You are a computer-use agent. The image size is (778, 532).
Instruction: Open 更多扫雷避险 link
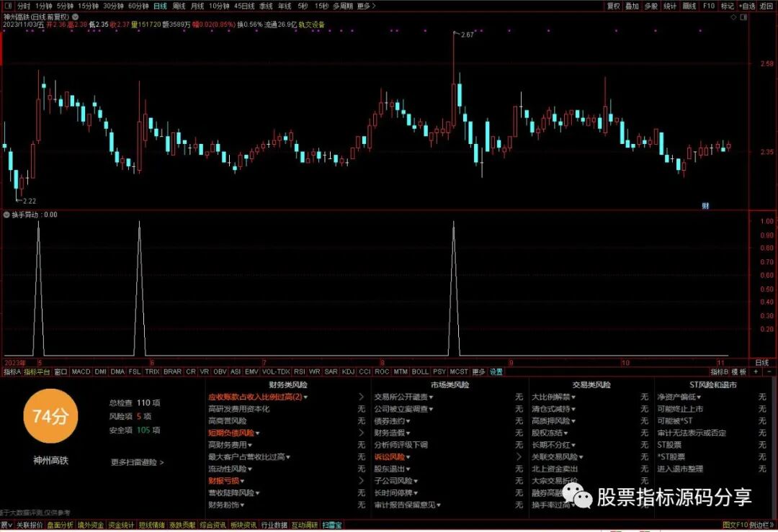137,462
